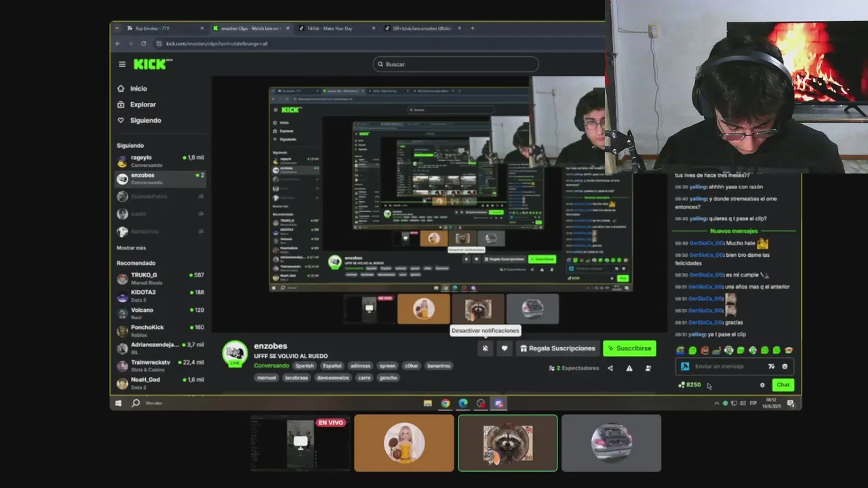Screen dimensions: 868x488
Task: Toggle Desactivar notificaciones bell
Action: click(485, 348)
